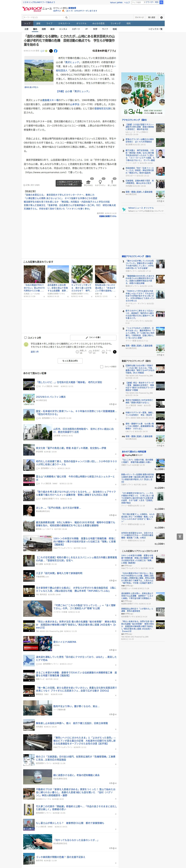React with わかりやすい lightbulb icon
This screenshot has height=868, width=186.
coord(100,182)
